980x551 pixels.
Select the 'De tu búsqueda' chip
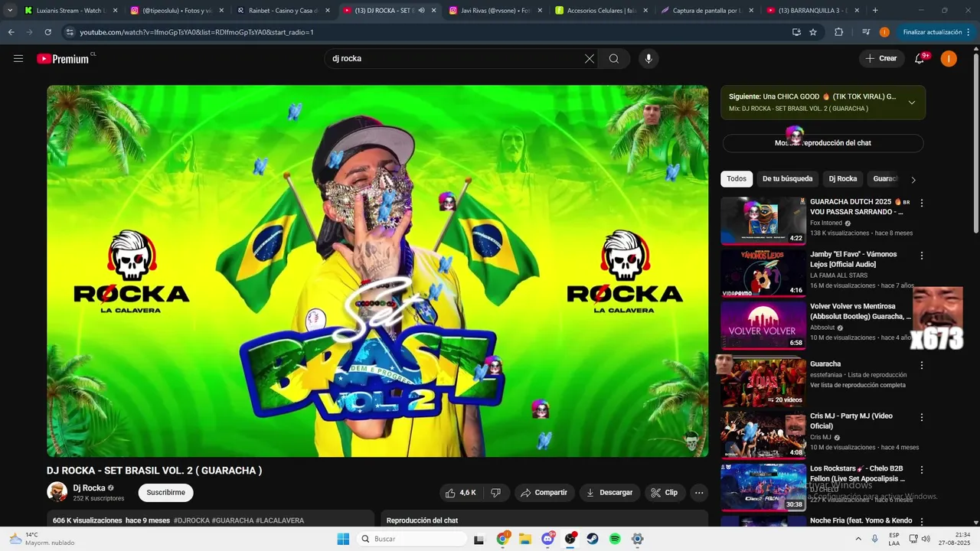click(x=787, y=179)
